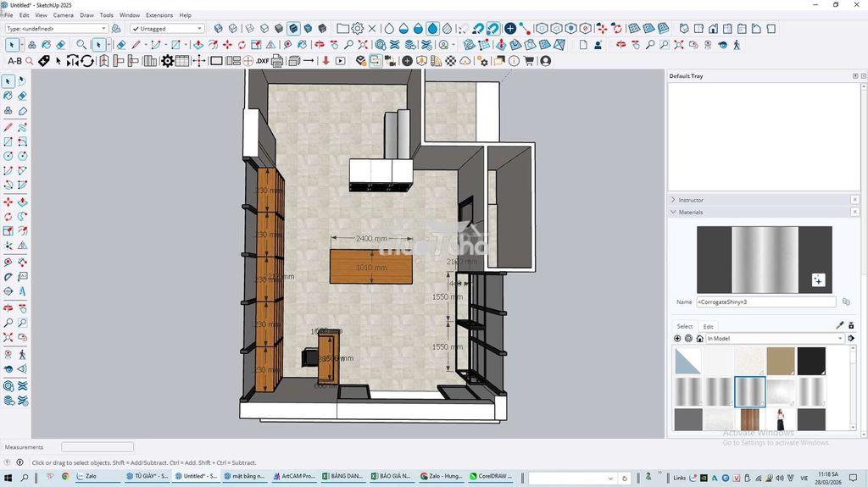Toggle the highlighted water drop icon
868x487 pixels.
click(433, 28)
